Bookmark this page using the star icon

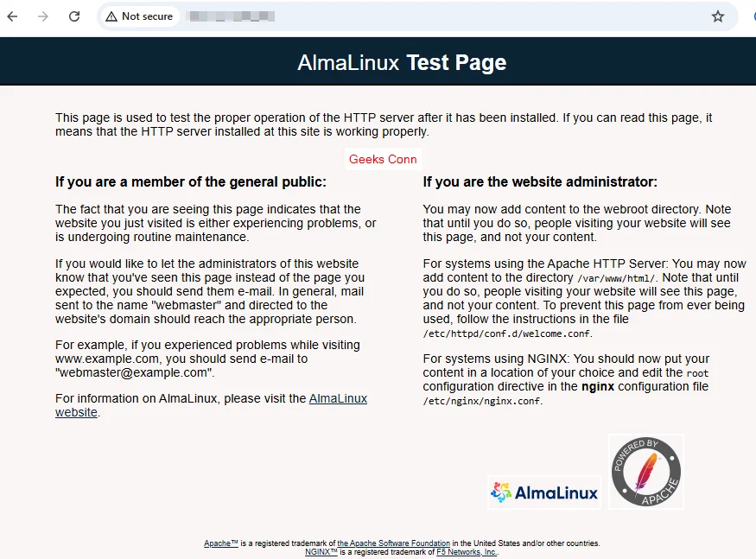719,16
